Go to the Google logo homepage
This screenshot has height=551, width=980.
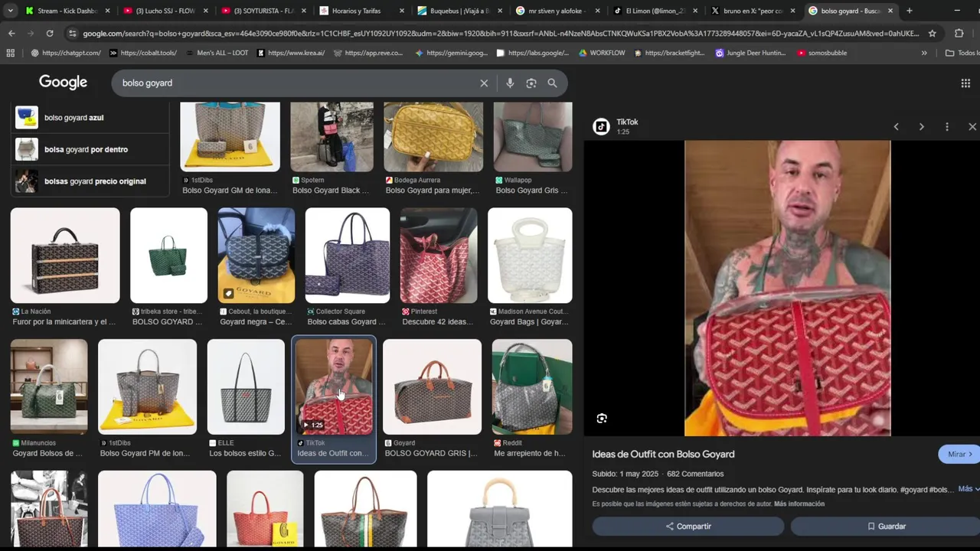[63, 83]
